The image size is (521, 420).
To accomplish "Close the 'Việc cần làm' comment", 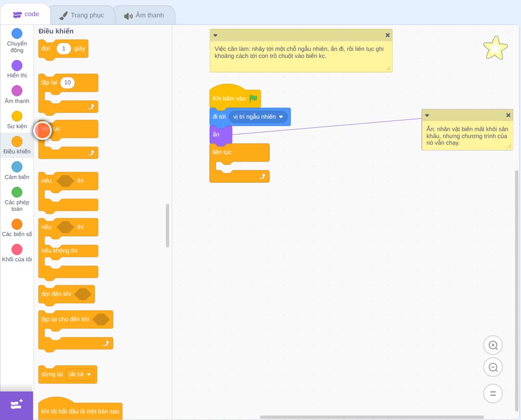I will click(388, 35).
